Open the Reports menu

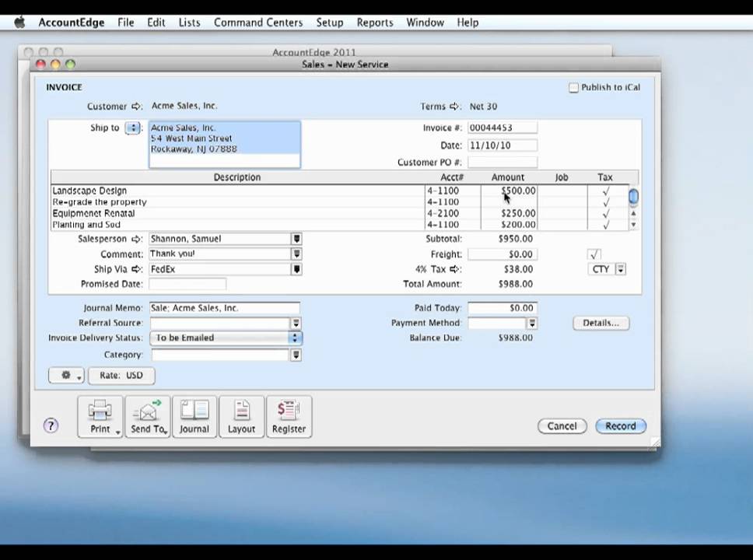click(x=375, y=23)
